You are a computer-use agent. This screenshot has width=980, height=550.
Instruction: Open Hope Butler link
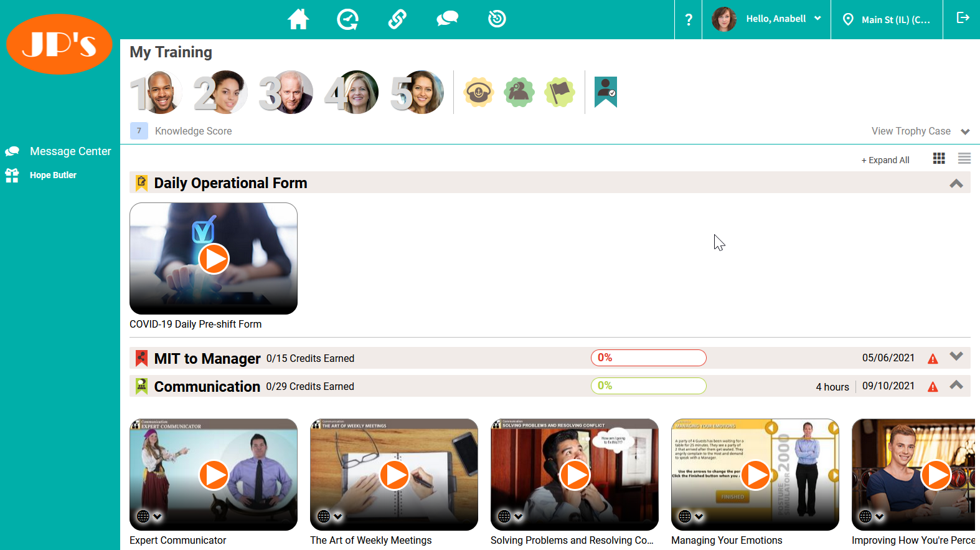[x=53, y=175]
